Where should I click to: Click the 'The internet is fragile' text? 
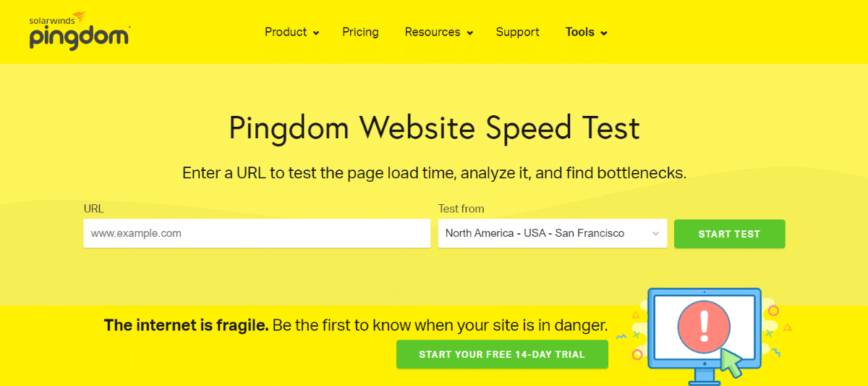(187, 325)
